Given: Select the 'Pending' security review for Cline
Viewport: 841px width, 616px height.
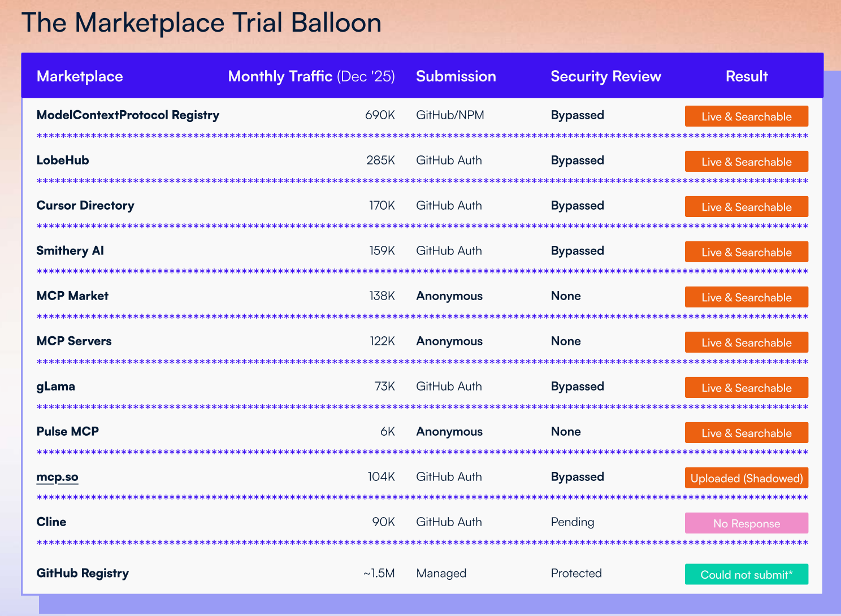Looking at the screenshot, I should coord(572,522).
